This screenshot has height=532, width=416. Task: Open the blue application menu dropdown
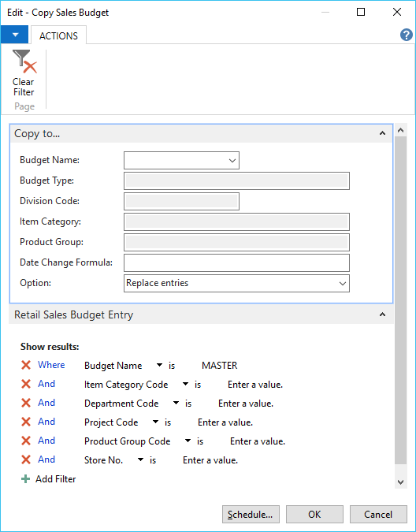(x=15, y=35)
